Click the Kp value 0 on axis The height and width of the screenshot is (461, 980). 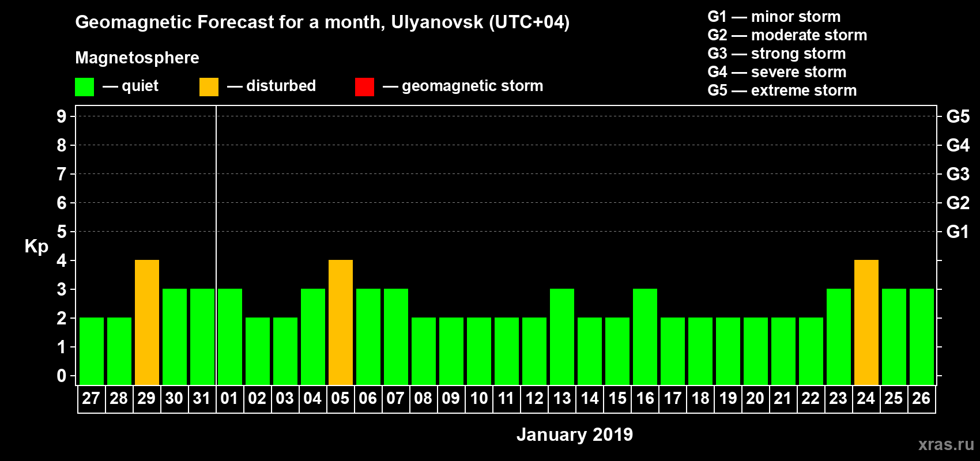62,376
